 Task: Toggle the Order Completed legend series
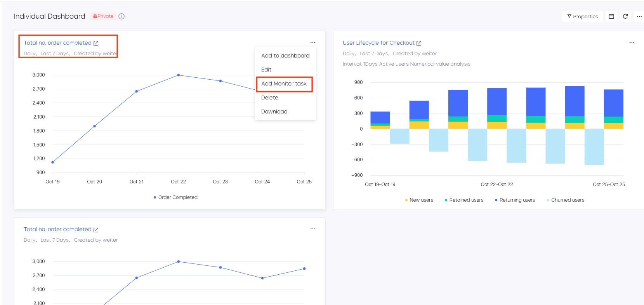(175, 197)
